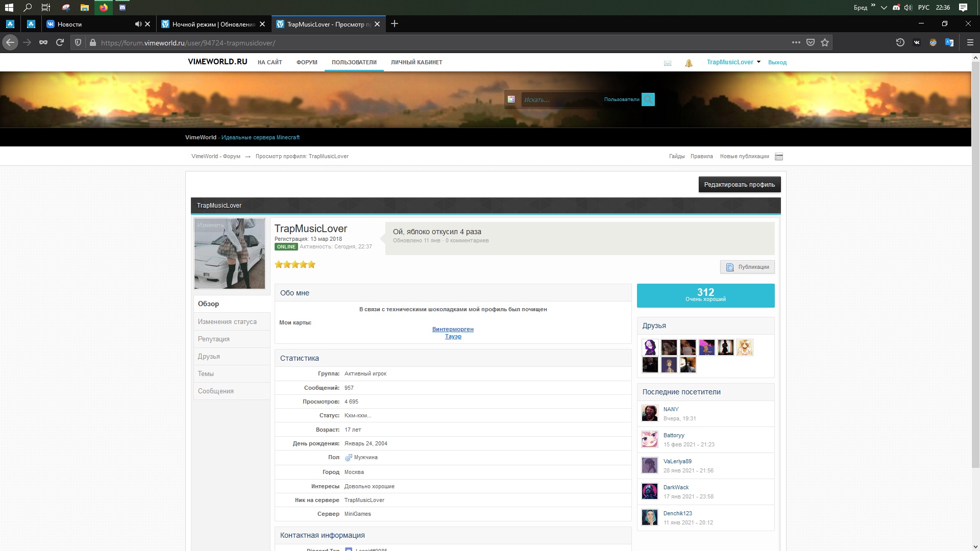
Task: Click the browser Back arrow button
Action: pos(10,42)
